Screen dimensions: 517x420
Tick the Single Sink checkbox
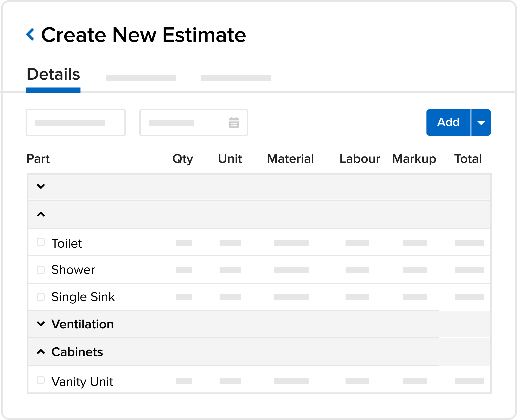(x=41, y=297)
